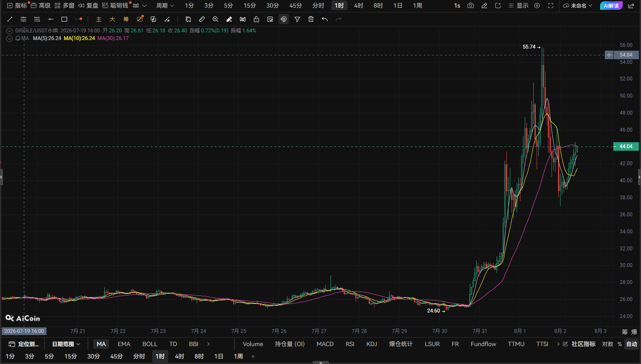The height and width of the screenshot is (364, 641).
Task: Select the 1s interval in top bar
Action: tap(457, 6)
